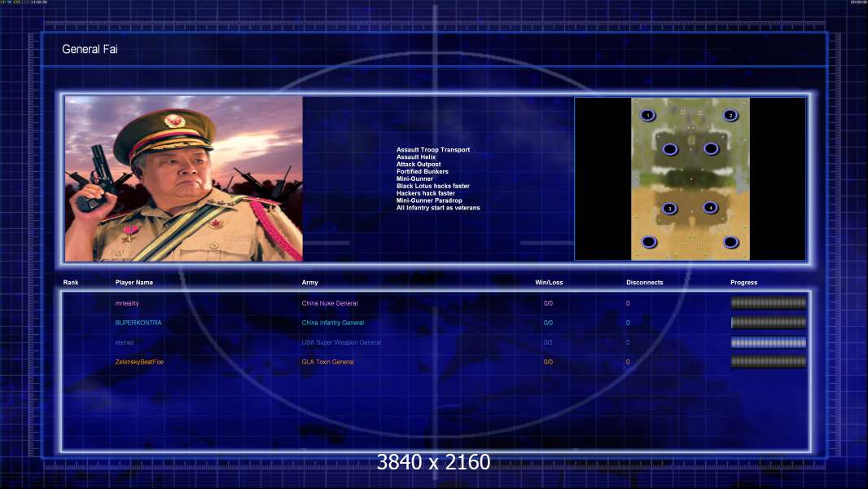Click the Win/Loss column header
The height and width of the screenshot is (489, 868).
pos(549,283)
